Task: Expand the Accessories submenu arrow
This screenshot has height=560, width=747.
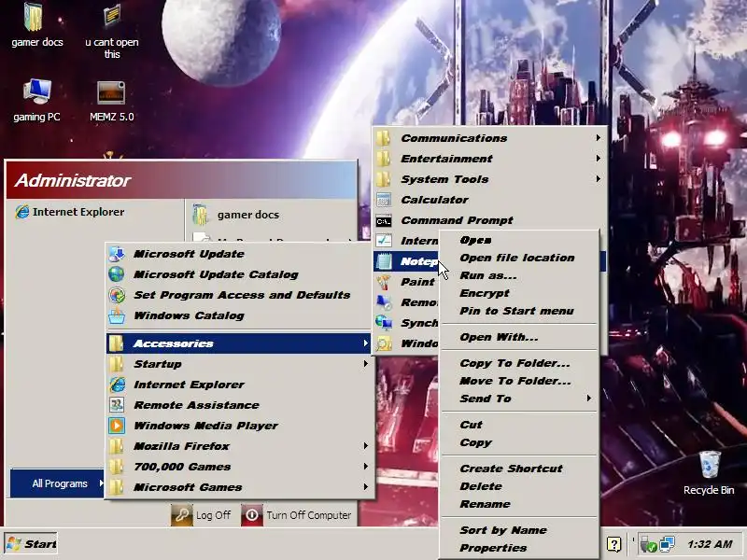Action: [x=365, y=343]
